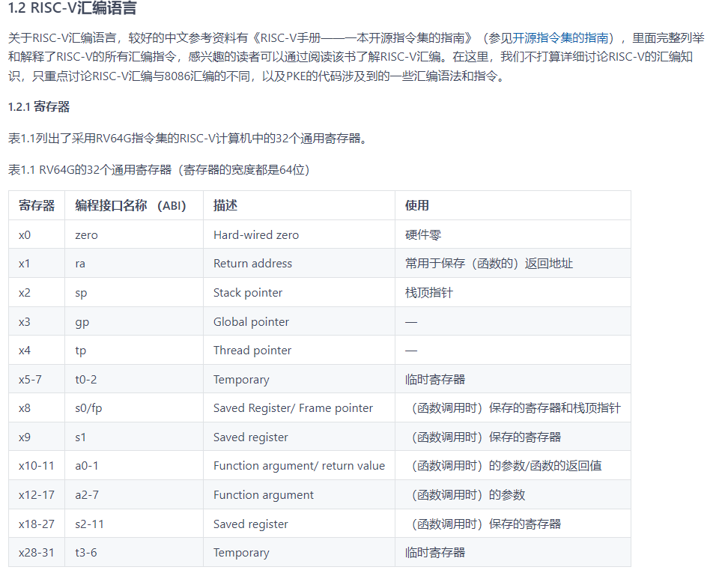Click the x1 register cell

click(x=37, y=264)
